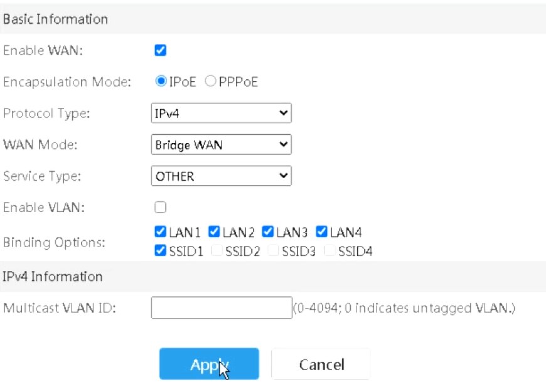546x392 pixels.
Task: Open the Protocol Type dropdown
Action: pyautogui.click(x=222, y=113)
